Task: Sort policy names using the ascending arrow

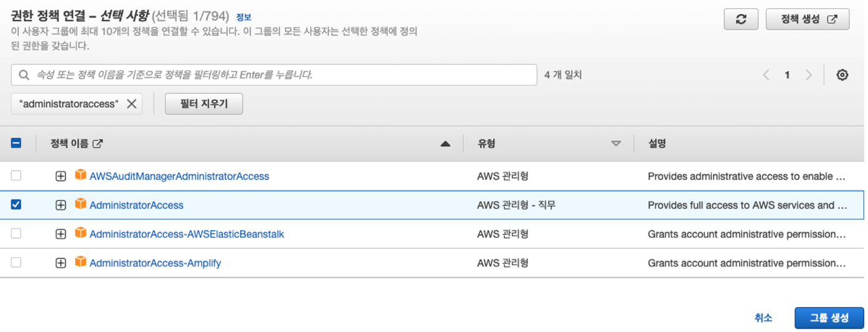Action: coord(445,143)
